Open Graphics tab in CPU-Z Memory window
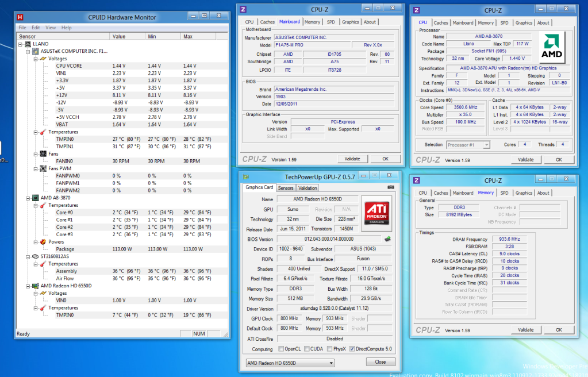The height and width of the screenshot is (377, 588). pos(524,193)
